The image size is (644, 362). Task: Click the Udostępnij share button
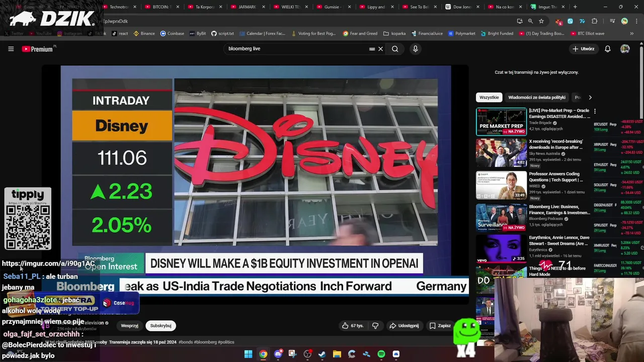click(x=404, y=326)
